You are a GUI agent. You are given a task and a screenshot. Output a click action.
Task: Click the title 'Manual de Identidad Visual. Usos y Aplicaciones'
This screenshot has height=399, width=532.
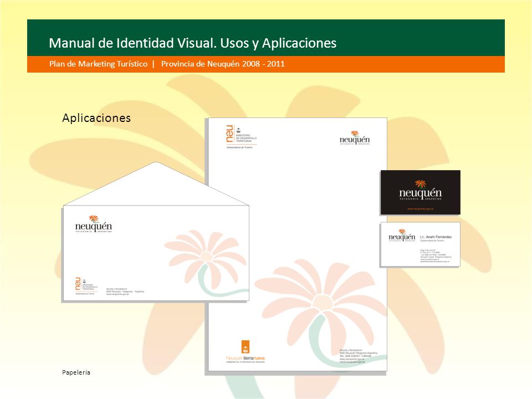(x=192, y=43)
